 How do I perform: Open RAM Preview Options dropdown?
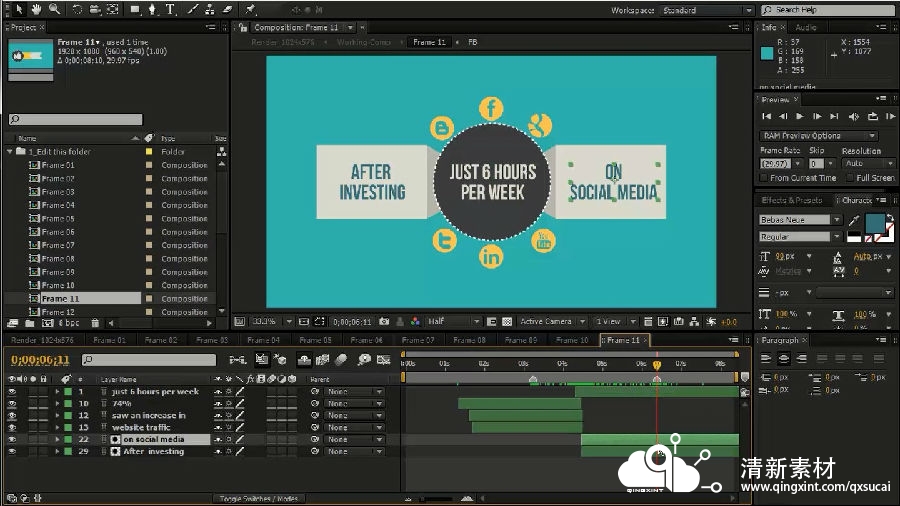pyautogui.click(x=818, y=136)
